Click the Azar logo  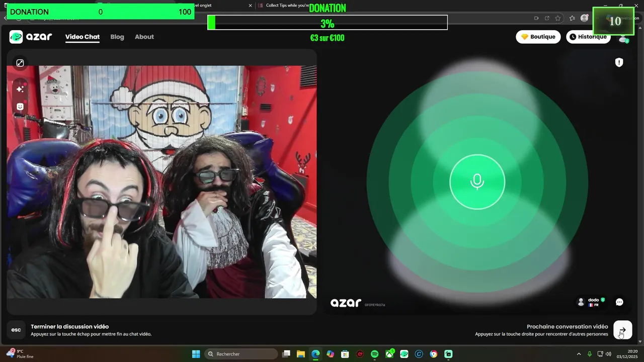coord(31,37)
